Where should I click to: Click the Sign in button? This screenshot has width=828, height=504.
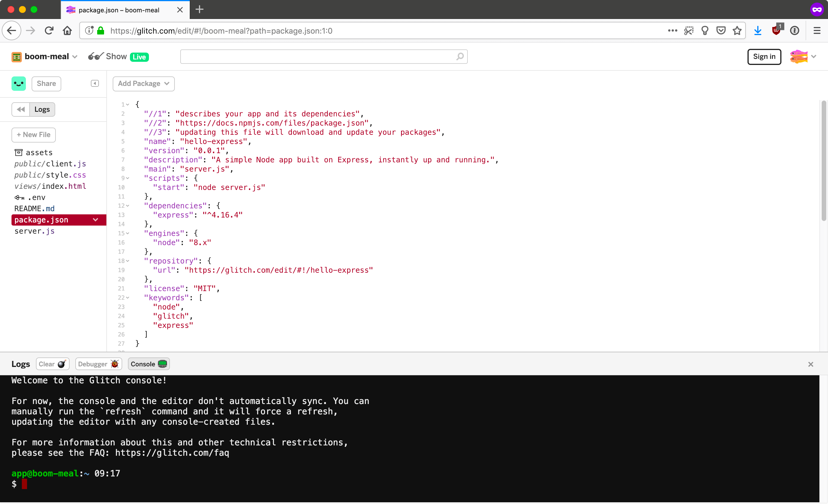(764, 56)
